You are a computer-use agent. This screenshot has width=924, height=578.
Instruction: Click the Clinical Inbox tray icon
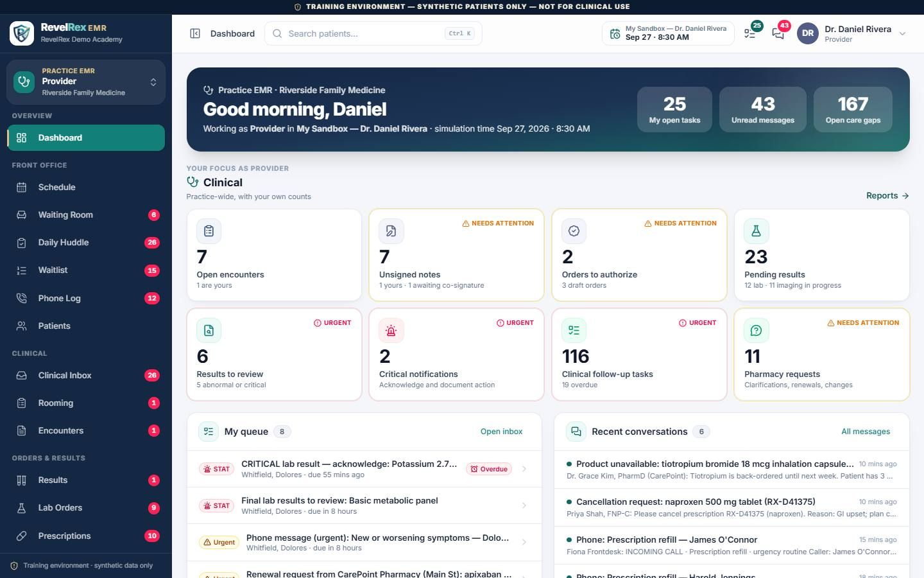[21, 376]
